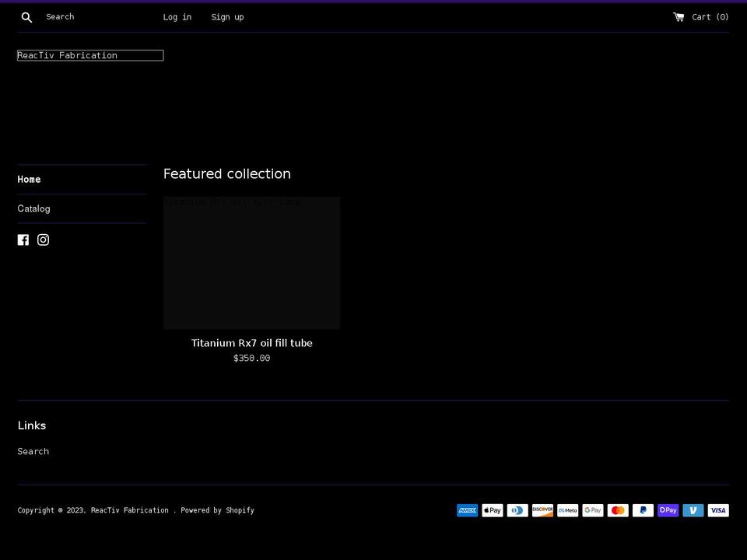Screen dimensions: 747x560
Task: Open the Titanium Rx7 oil fill tube product
Action: (251, 342)
